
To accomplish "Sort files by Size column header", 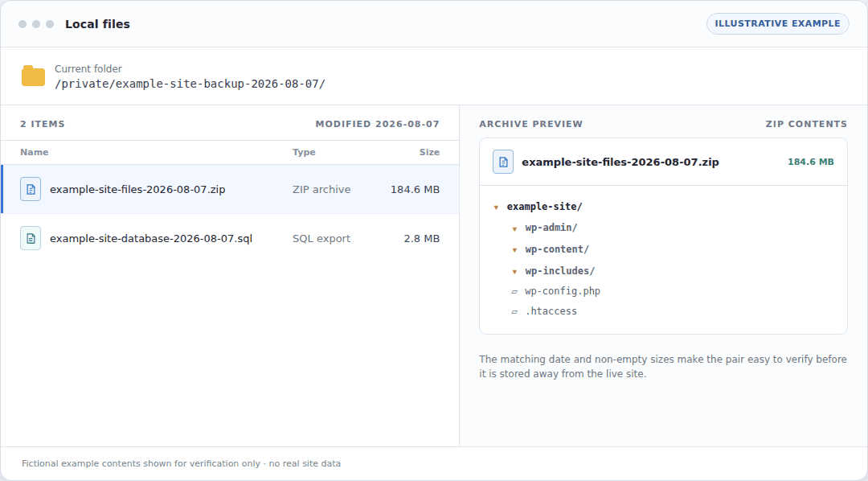I will (429, 152).
